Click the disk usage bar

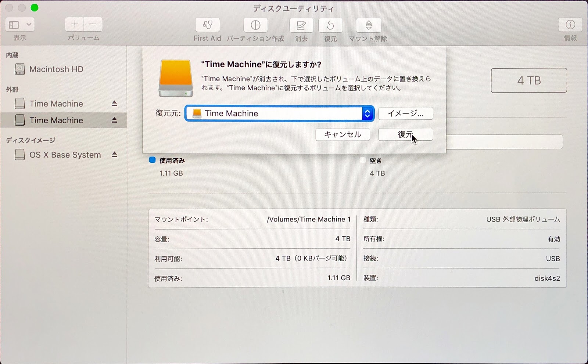click(504, 142)
